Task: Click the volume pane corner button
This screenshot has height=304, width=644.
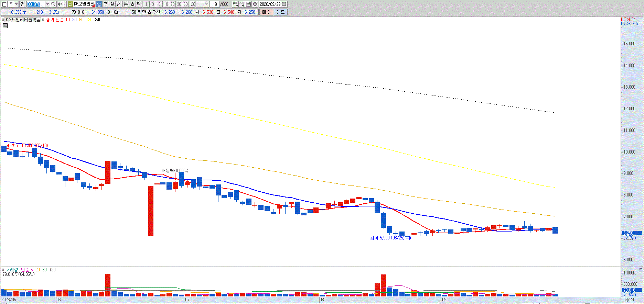Action: tap(641, 269)
